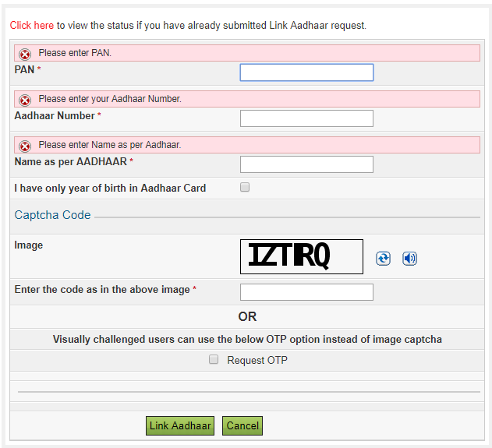Enable the Request OTP checkbox
Screen dimensions: 492x448
pyautogui.click(x=214, y=359)
